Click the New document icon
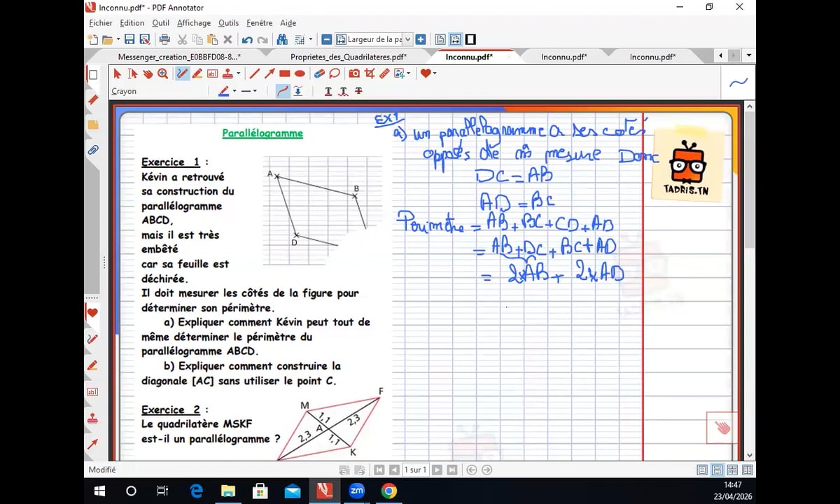Viewport: 840px width, 504px height. [x=92, y=40]
